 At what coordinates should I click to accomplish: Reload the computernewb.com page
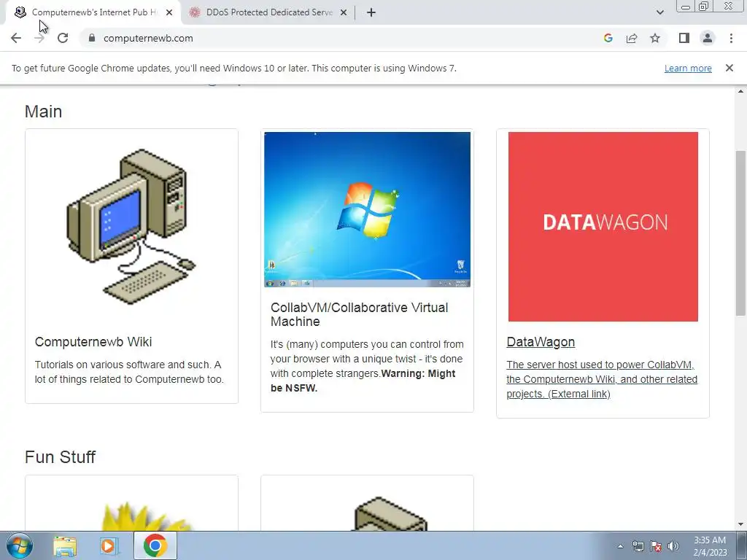click(63, 38)
